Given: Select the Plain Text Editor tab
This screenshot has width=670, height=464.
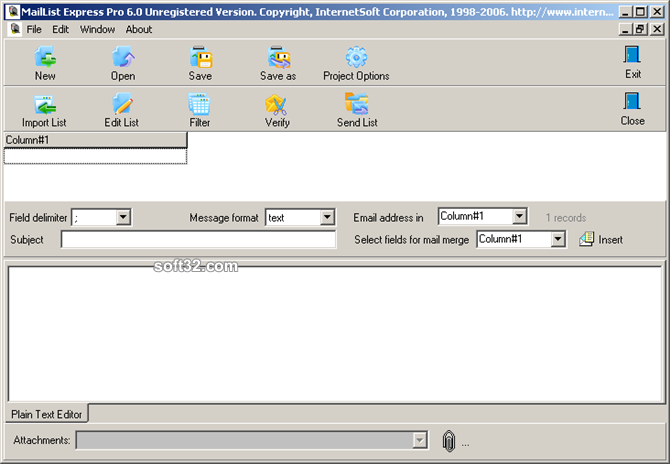Looking at the screenshot, I should click(47, 414).
